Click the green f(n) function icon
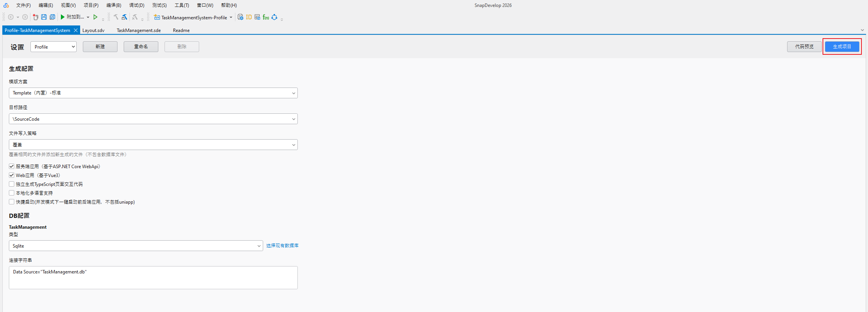868x312 pixels. click(266, 17)
